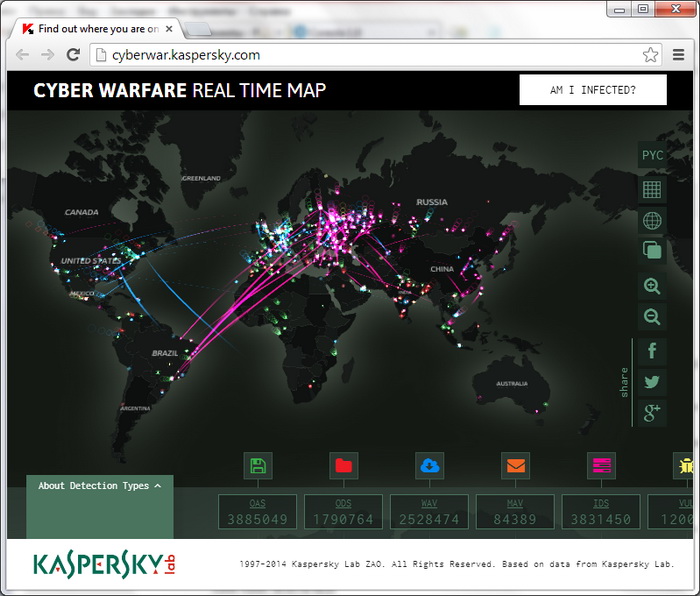Viewport: 700px width, 596px height.
Task: Select the Find out where you are tab
Action: pos(94,29)
